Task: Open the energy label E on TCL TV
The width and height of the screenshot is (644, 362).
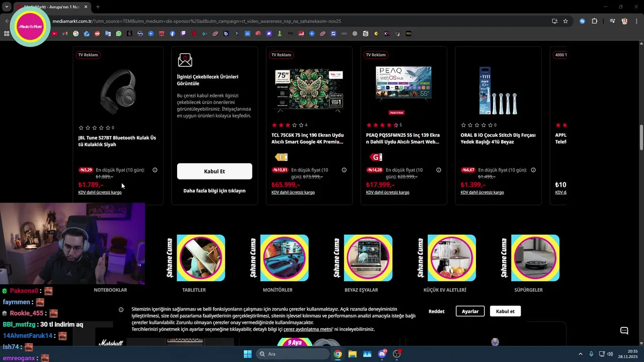Action: (x=280, y=157)
